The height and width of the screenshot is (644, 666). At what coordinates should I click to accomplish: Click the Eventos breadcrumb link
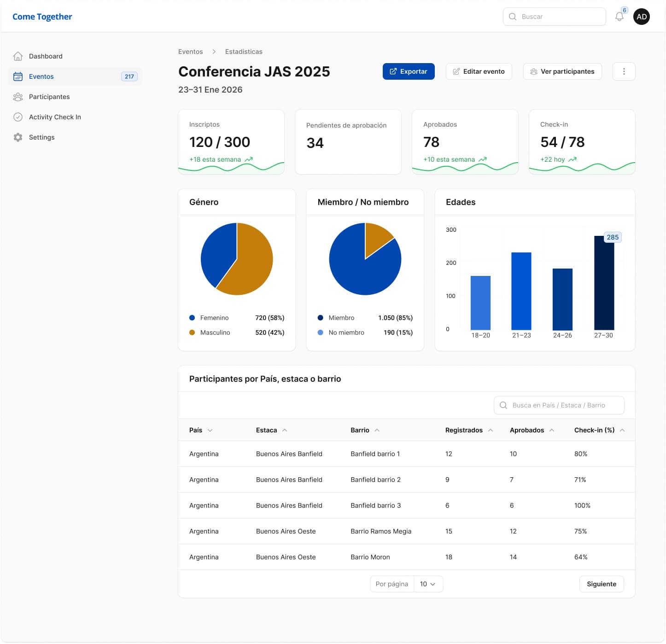point(191,52)
